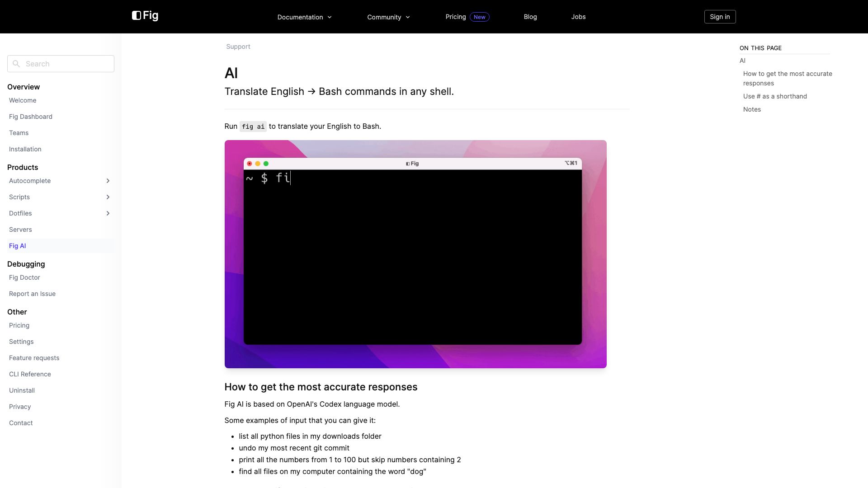
Task: Open the Pricing nav link
Action: point(456,17)
